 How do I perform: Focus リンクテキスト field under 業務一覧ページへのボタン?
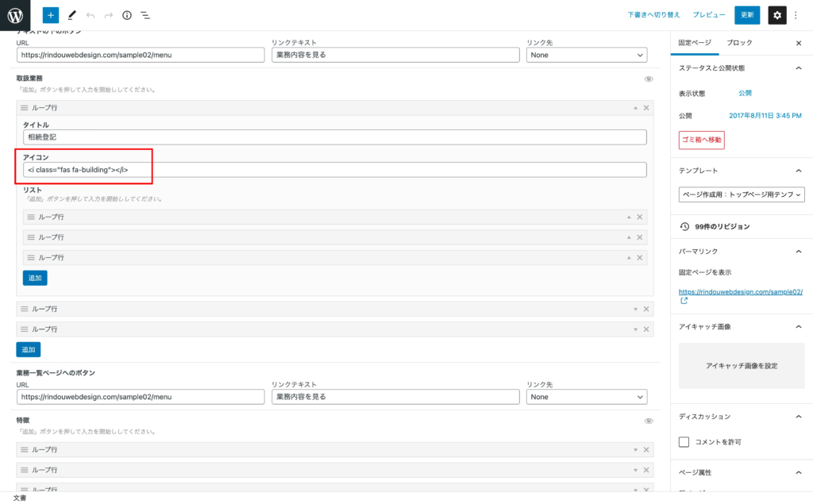(395, 397)
